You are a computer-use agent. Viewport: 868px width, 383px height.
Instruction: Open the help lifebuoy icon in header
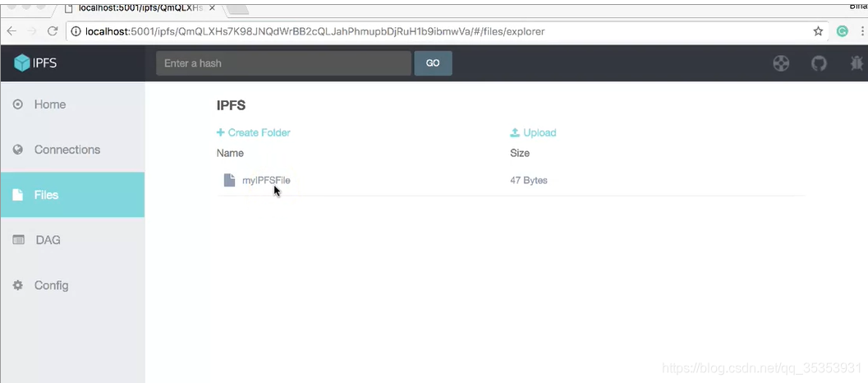781,63
